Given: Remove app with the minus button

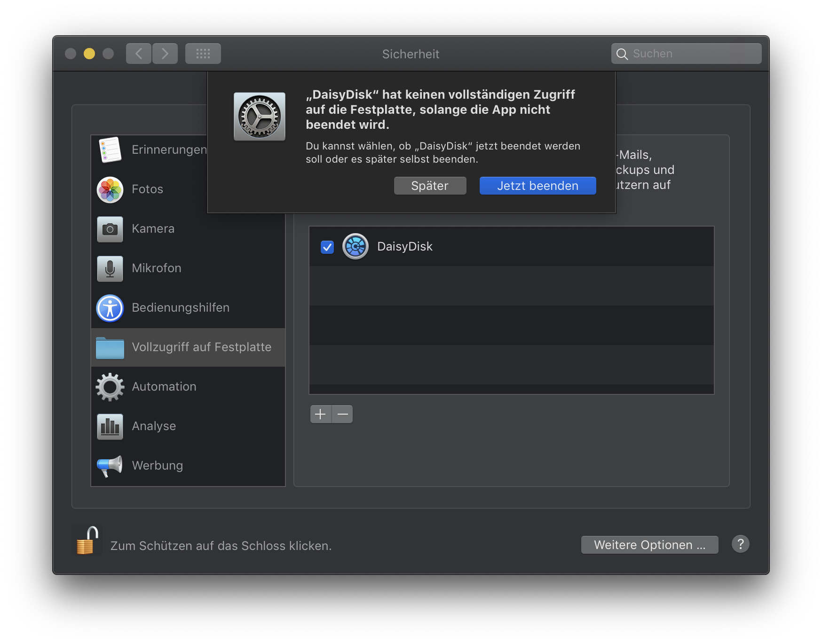Looking at the screenshot, I should click(x=343, y=414).
